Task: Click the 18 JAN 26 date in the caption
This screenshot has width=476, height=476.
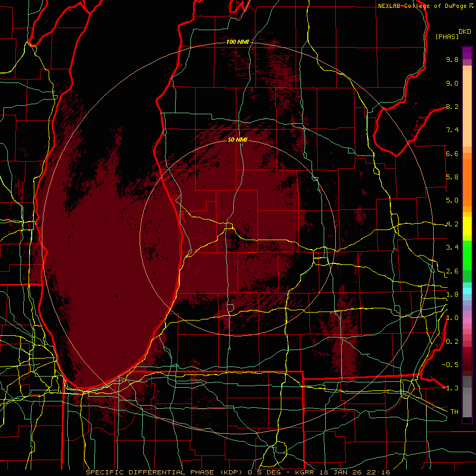Action: tap(341, 472)
